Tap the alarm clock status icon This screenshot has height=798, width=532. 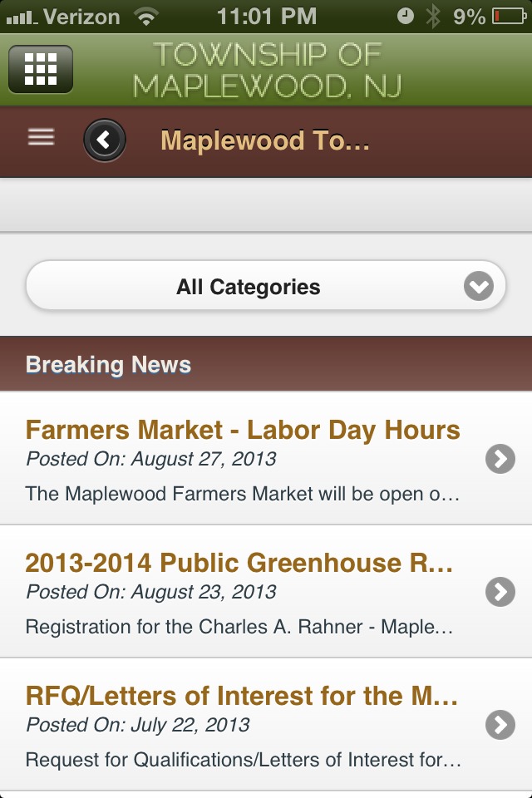[x=406, y=16]
